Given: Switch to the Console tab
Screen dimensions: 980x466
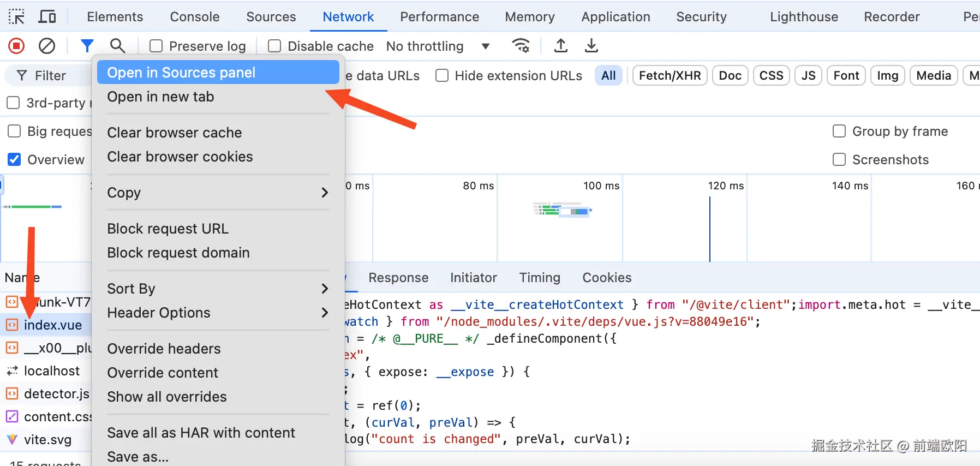Looking at the screenshot, I should [195, 17].
